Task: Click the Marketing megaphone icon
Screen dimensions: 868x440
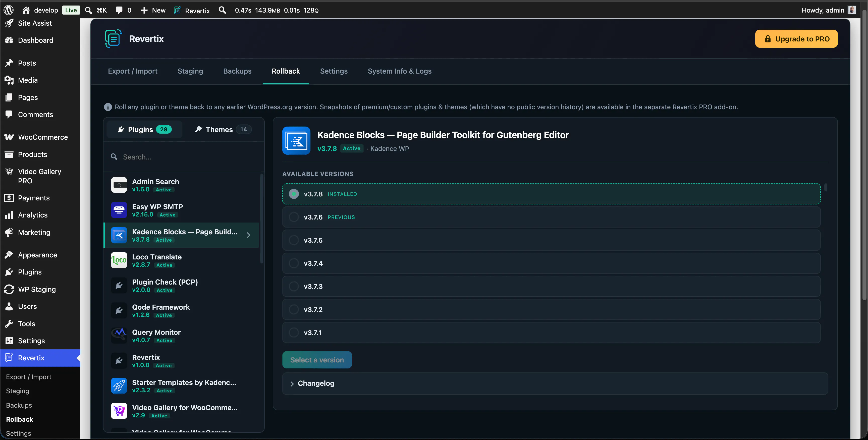Action: 9,232
